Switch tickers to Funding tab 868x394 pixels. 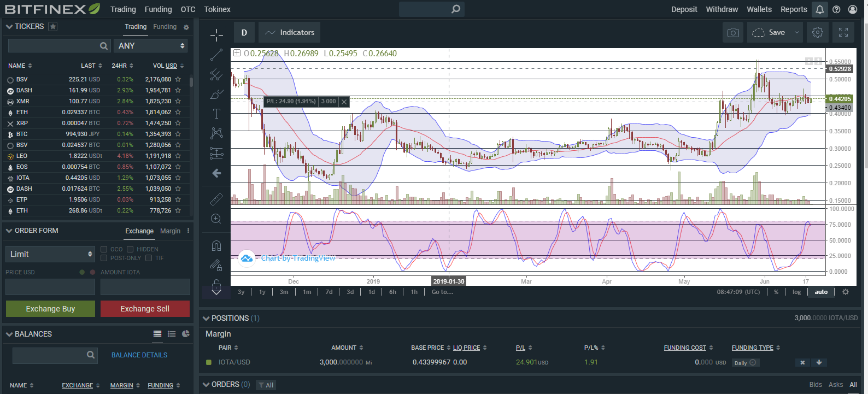[x=165, y=27]
